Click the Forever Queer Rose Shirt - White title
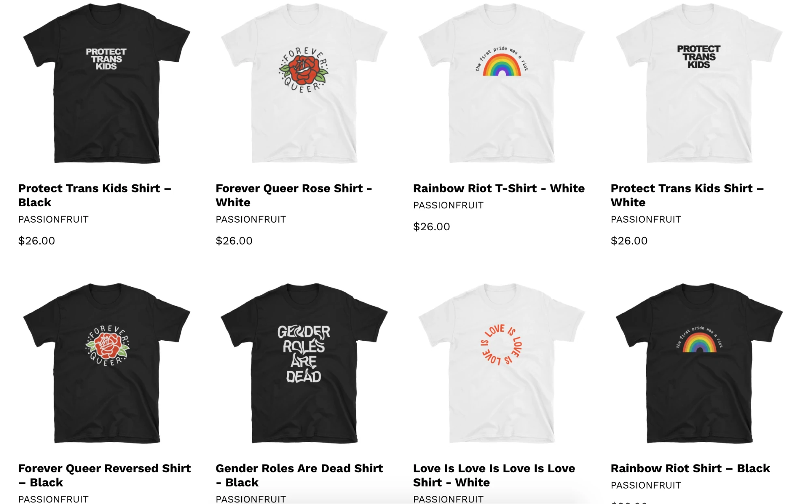Viewport: 812px width, 504px height. coord(294,195)
